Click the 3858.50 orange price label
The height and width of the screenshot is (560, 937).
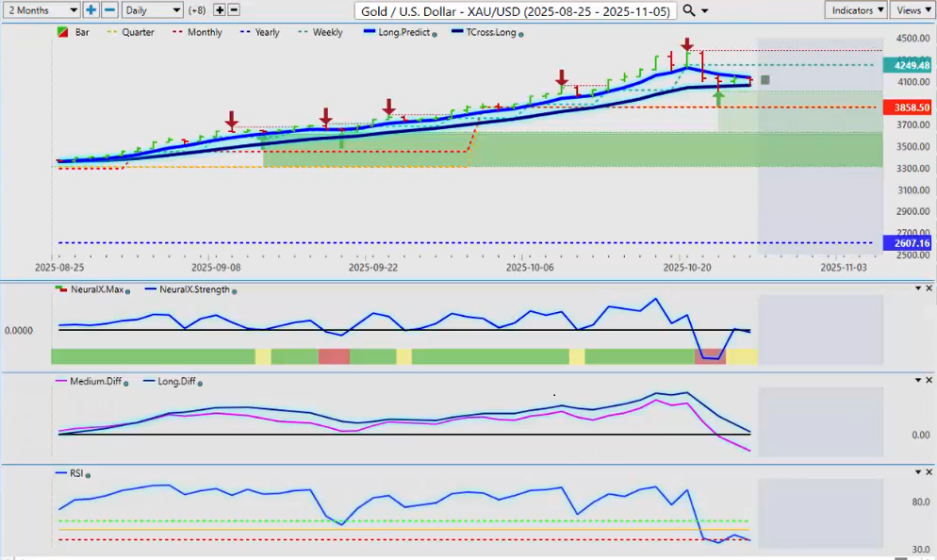pyautogui.click(x=907, y=107)
